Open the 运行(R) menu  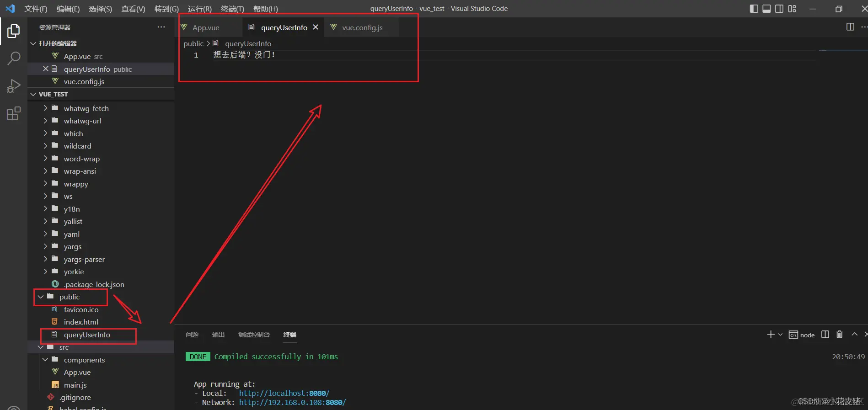(x=200, y=9)
